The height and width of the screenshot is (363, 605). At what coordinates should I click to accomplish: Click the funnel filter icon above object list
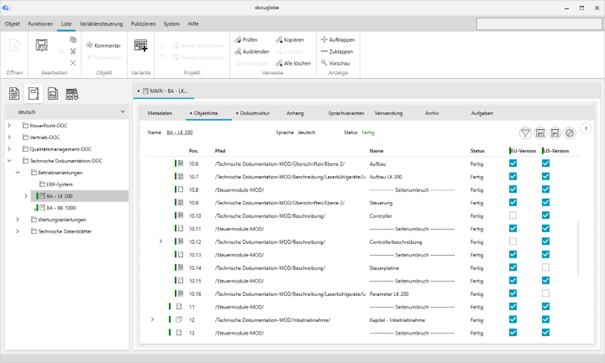click(525, 133)
